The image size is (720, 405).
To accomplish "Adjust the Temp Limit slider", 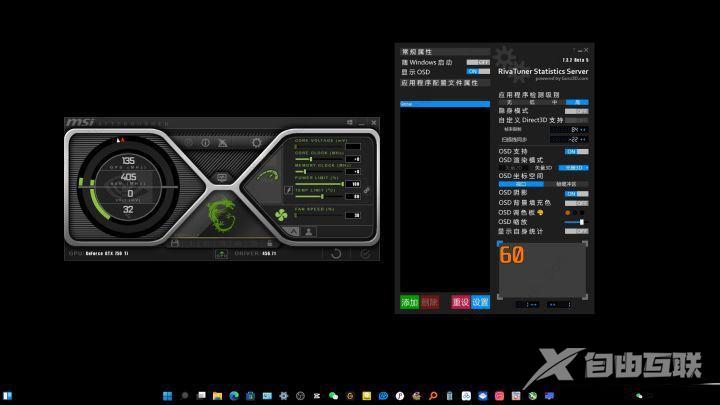I will coord(319,196).
